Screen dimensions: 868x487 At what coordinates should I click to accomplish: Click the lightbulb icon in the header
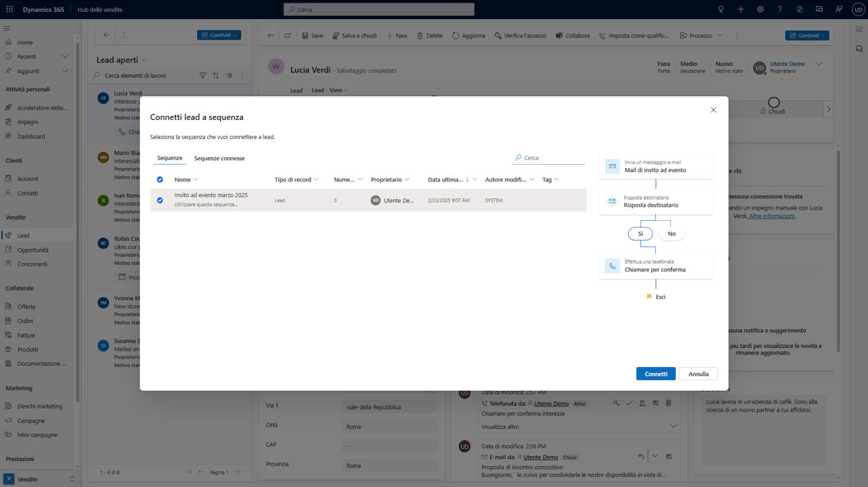coord(721,9)
